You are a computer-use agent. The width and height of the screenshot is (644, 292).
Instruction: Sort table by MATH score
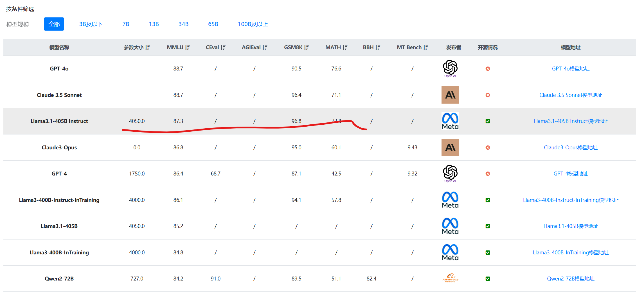tap(345, 47)
